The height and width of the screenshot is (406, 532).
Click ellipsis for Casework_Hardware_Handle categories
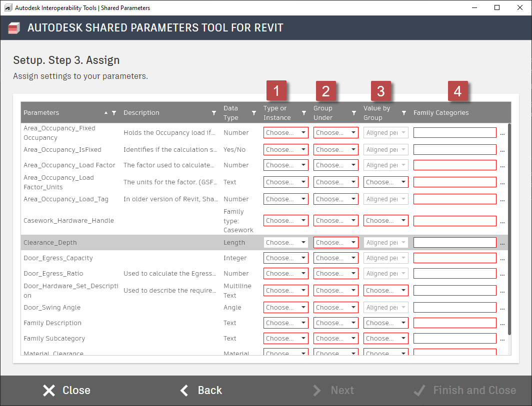(x=502, y=222)
